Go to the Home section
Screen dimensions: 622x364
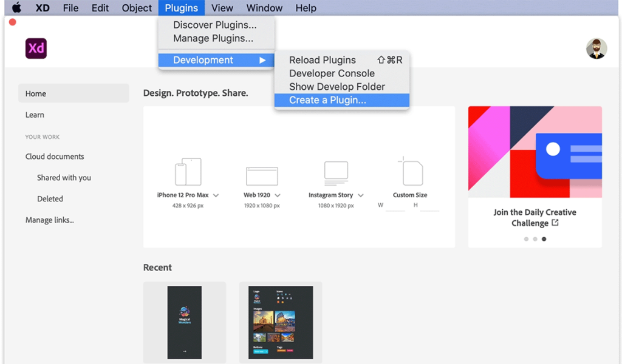click(73, 93)
